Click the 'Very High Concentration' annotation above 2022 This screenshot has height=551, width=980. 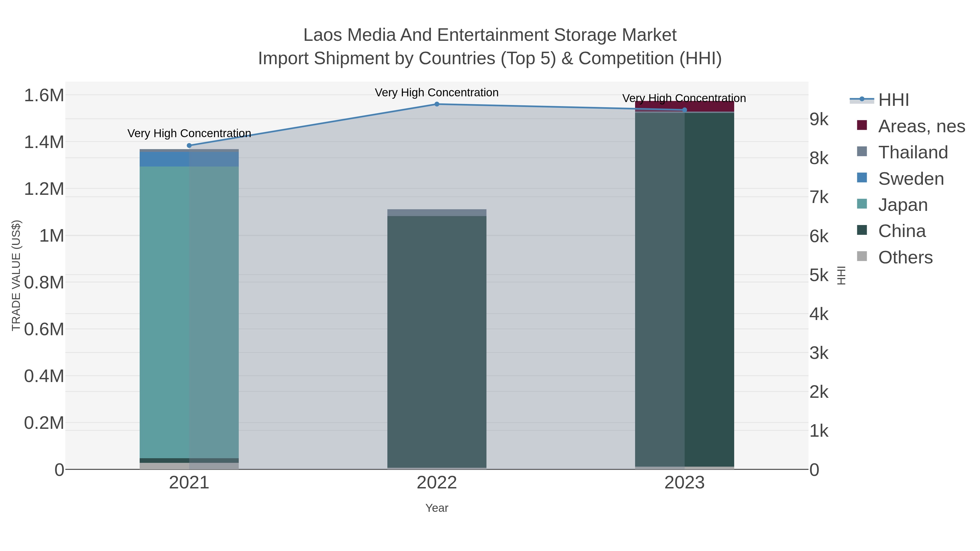[437, 93]
